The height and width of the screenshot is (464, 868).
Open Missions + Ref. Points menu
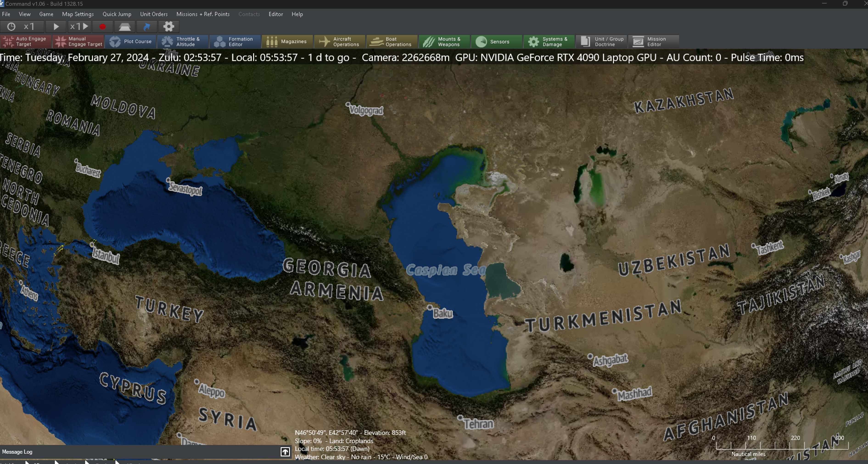point(203,14)
